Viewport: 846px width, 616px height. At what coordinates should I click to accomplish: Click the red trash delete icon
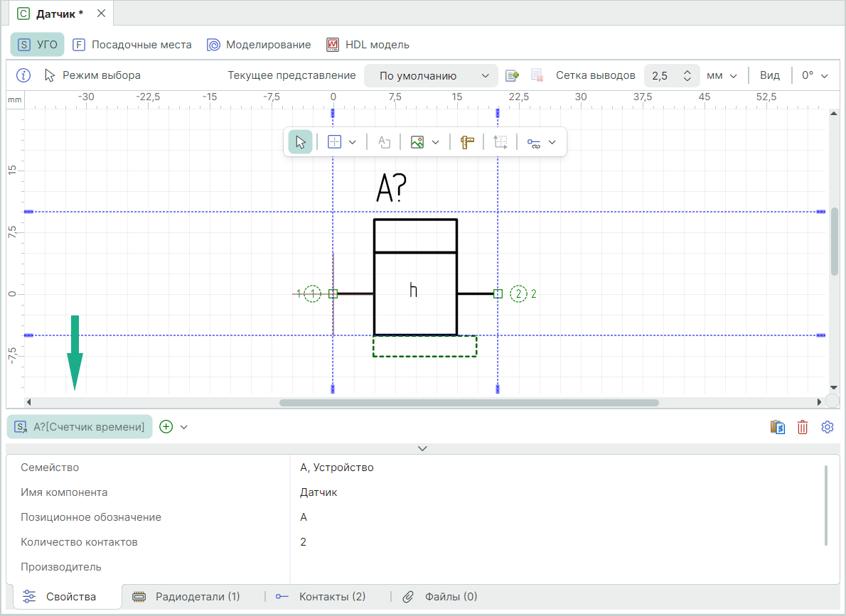803,427
